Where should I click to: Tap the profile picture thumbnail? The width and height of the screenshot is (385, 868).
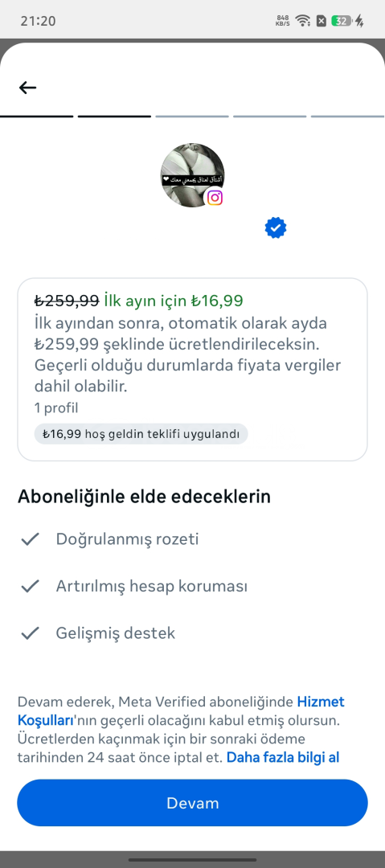point(192,175)
